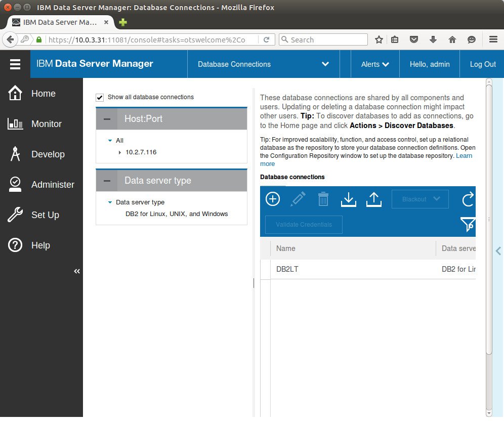Image resolution: width=504 pixels, height=421 pixels.
Task: Click the Data server column header
Action: pyautogui.click(x=456, y=248)
